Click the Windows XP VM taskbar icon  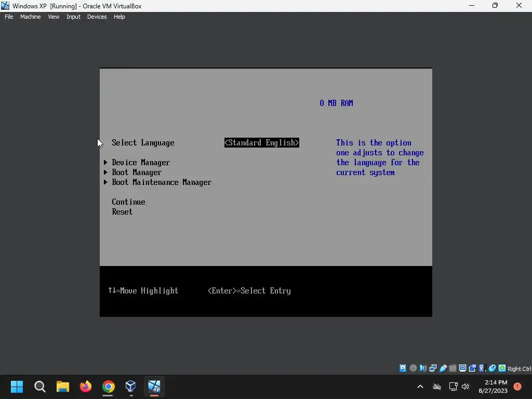click(x=154, y=387)
